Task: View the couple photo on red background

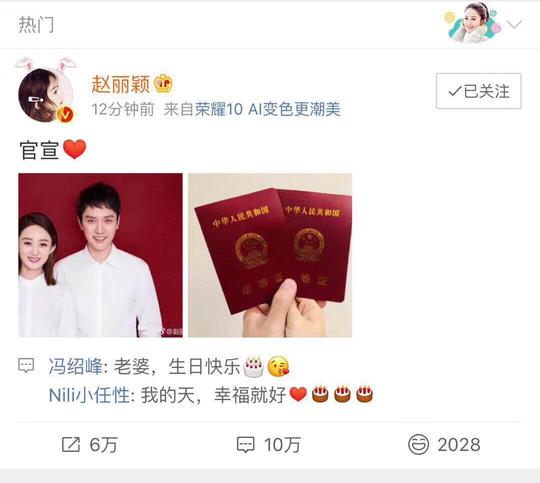Action: click(101, 255)
